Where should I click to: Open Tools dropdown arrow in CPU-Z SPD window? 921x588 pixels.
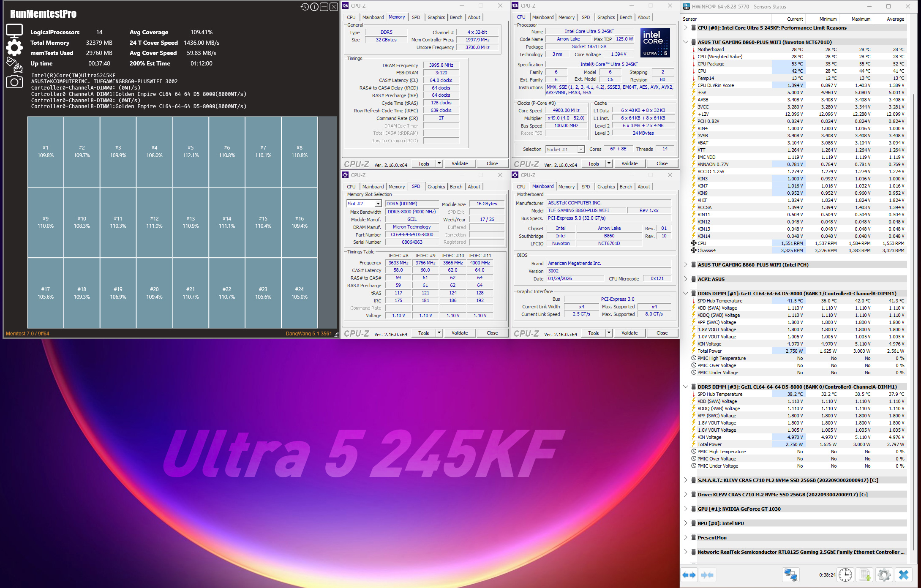point(439,333)
